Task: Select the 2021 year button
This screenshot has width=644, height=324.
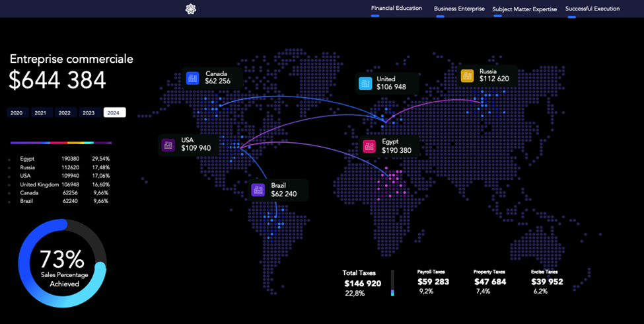Action: (40, 113)
